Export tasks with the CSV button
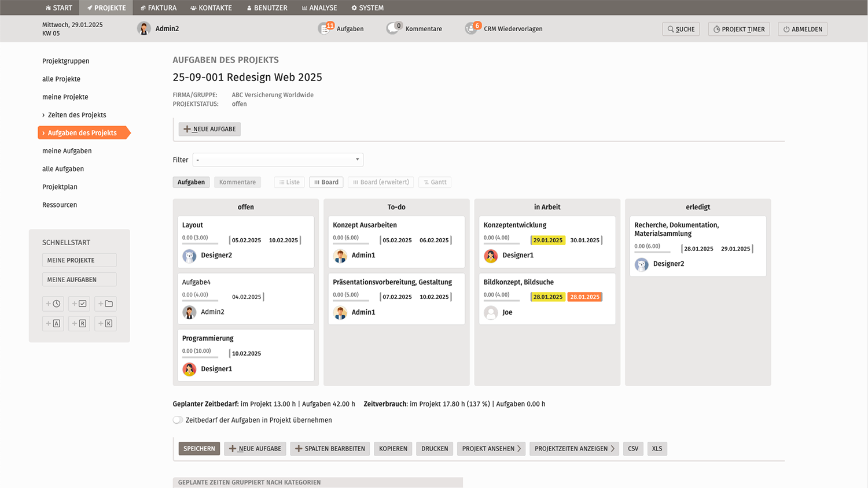Viewport: 868px width, 488px height. click(633, 449)
